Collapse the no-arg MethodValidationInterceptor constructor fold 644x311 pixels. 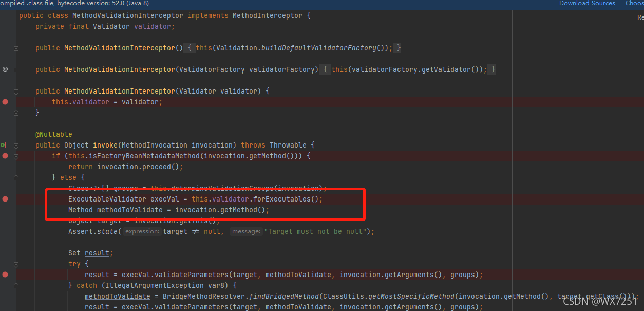[16, 48]
